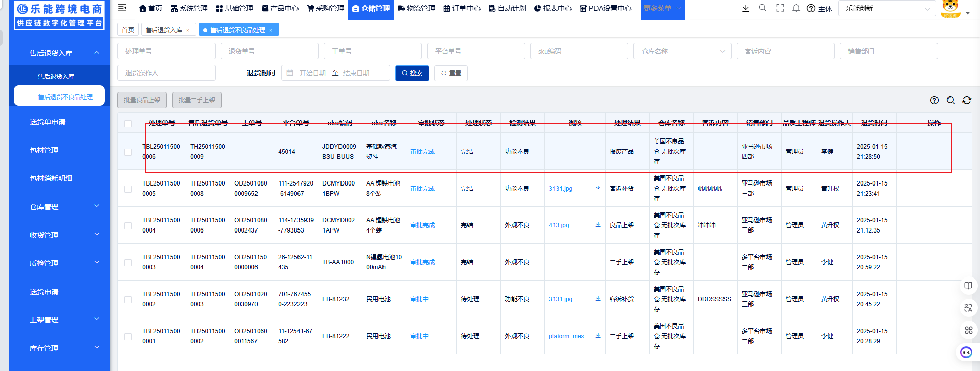Toggle fullscreen mode icon
Screen dimensions: 980x371
(780, 8)
